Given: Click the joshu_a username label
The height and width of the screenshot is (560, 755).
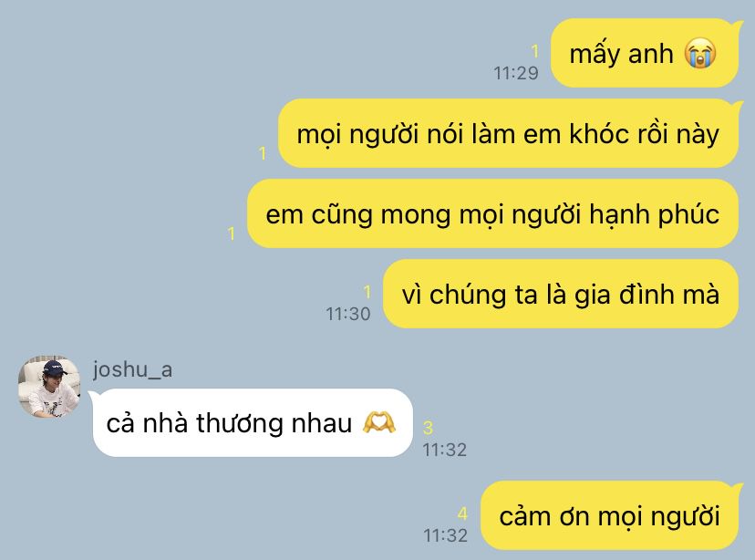Looking at the screenshot, I should click(x=132, y=369).
